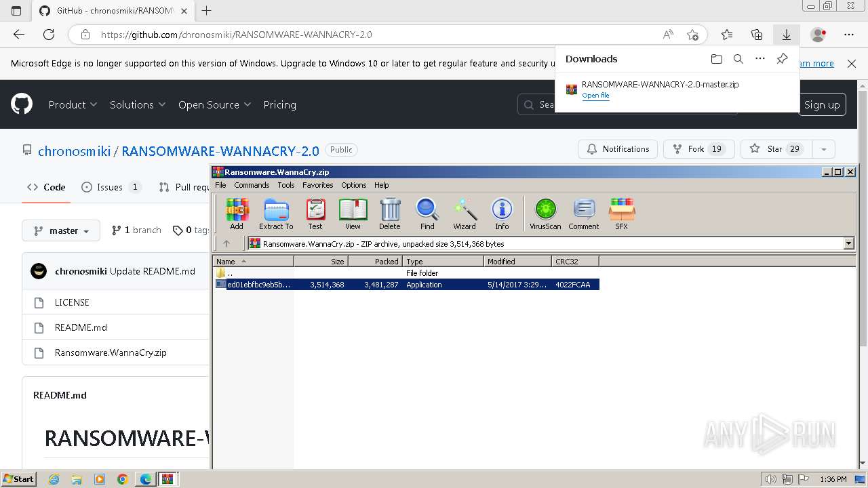
Task: Pin the Downloads panel
Action: [782, 59]
